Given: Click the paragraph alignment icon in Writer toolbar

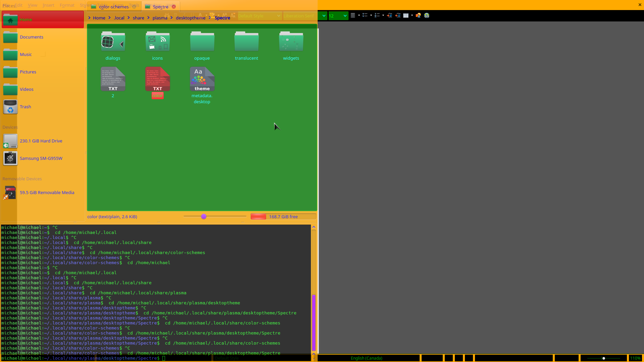Looking at the screenshot, I should [x=353, y=15].
